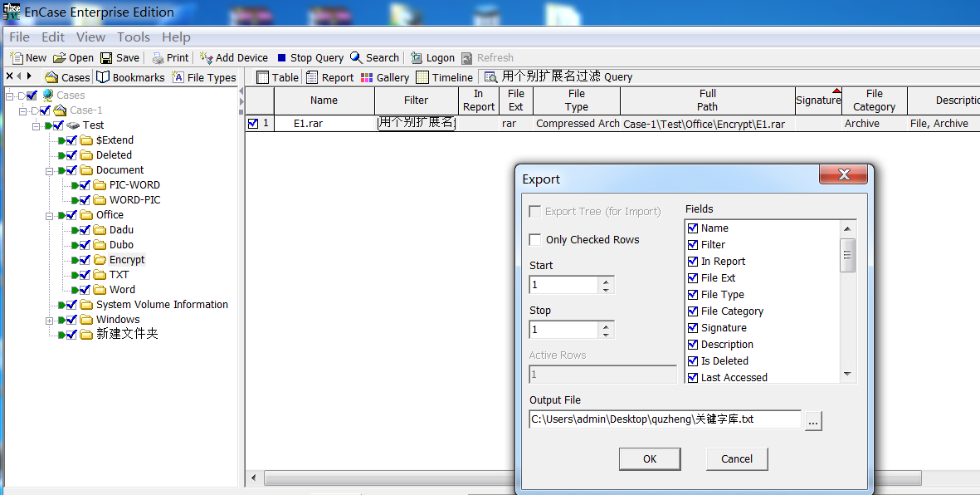The height and width of the screenshot is (495, 980).
Task: Uncheck the row 1 checkbox for E1.rar
Action: [252, 123]
